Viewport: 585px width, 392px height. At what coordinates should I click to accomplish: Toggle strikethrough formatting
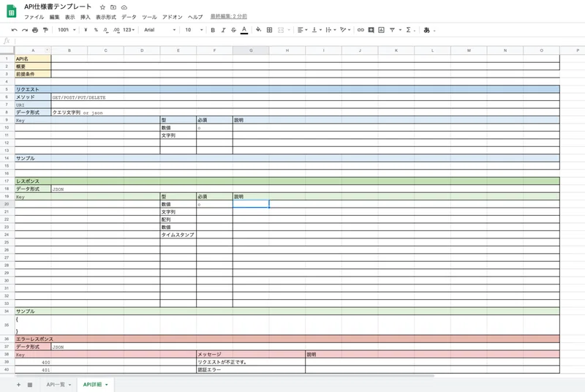point(233,30)
